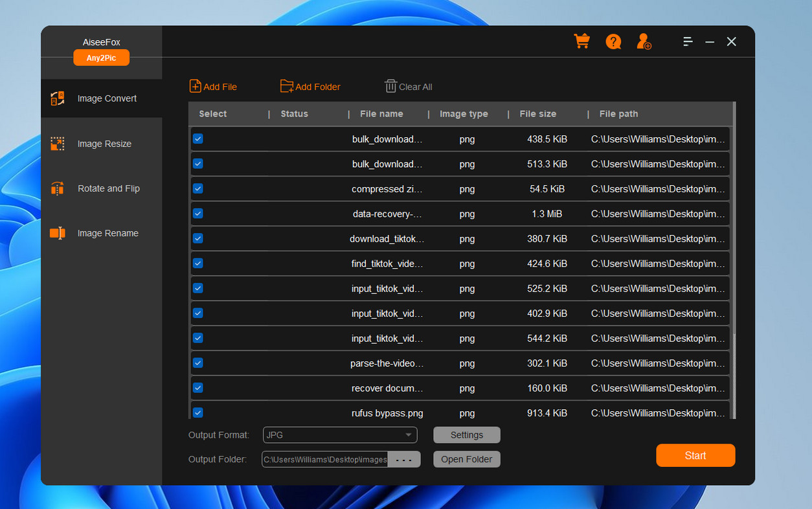Click the Clear All trash icon
This screenshot has width=812, height=509.
(x=390, y=86)
